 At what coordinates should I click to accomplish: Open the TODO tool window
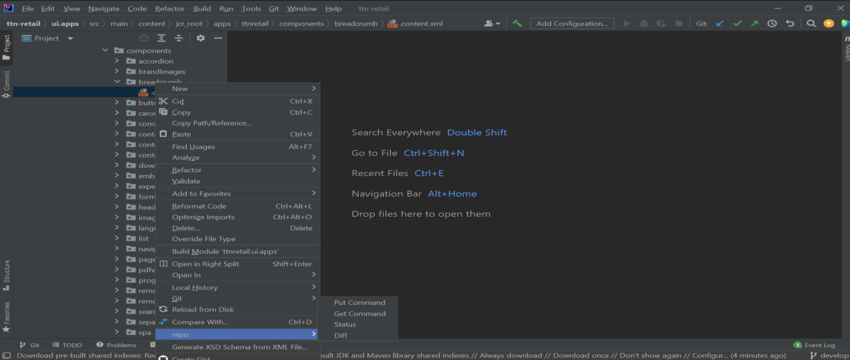pos(67,345)
